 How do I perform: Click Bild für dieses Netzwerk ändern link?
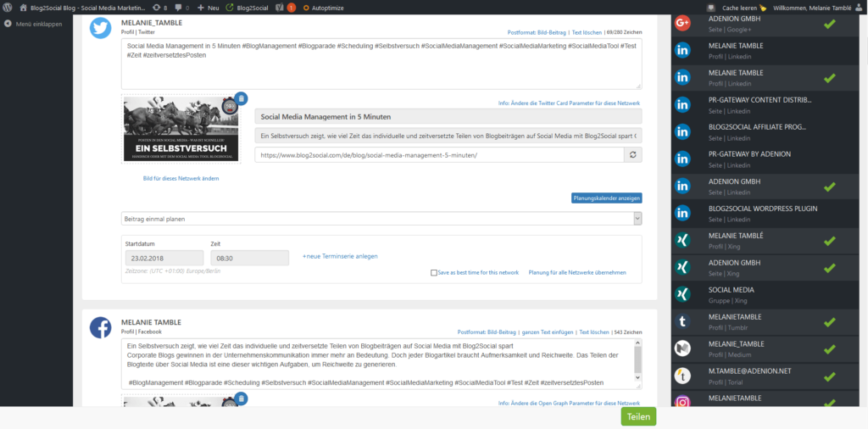click(x=181, y=178)
